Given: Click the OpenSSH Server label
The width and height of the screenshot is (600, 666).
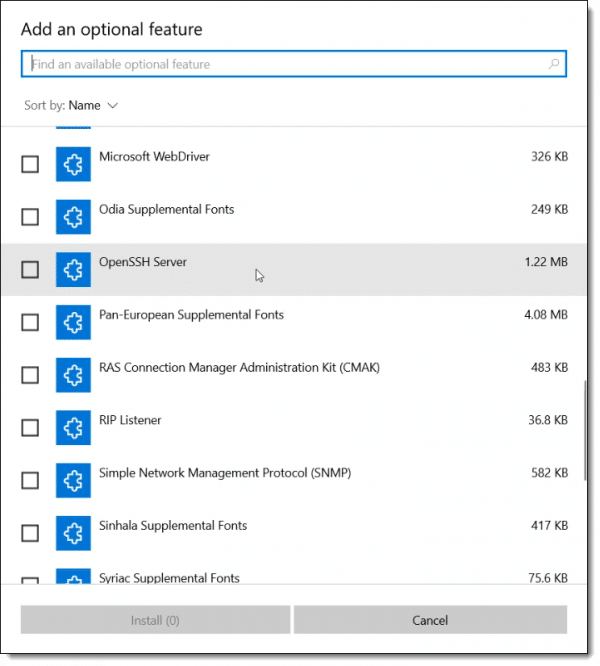Looking at the screenshot, I should click(143, 262).
